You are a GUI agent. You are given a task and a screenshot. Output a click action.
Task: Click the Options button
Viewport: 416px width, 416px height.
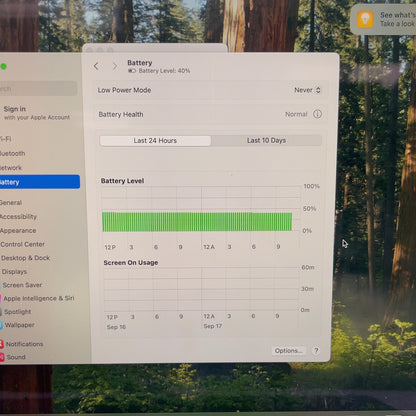(x=289, y=350)
